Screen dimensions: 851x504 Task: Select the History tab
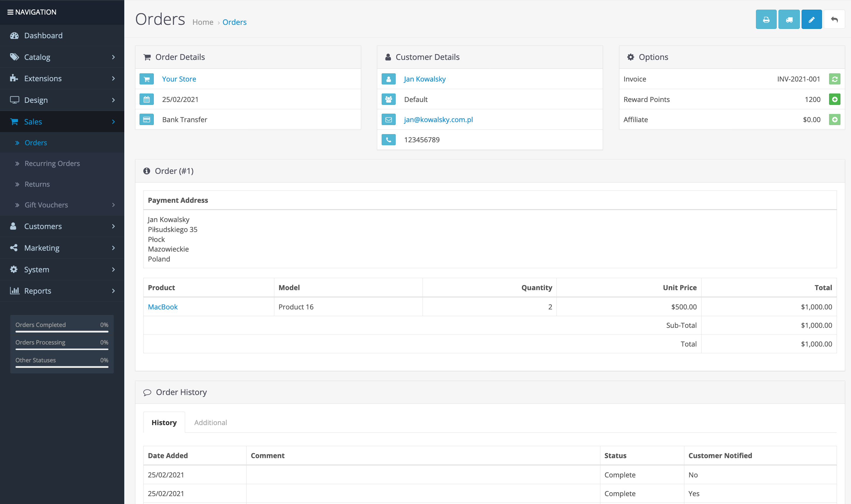click(x=164, y=422)
